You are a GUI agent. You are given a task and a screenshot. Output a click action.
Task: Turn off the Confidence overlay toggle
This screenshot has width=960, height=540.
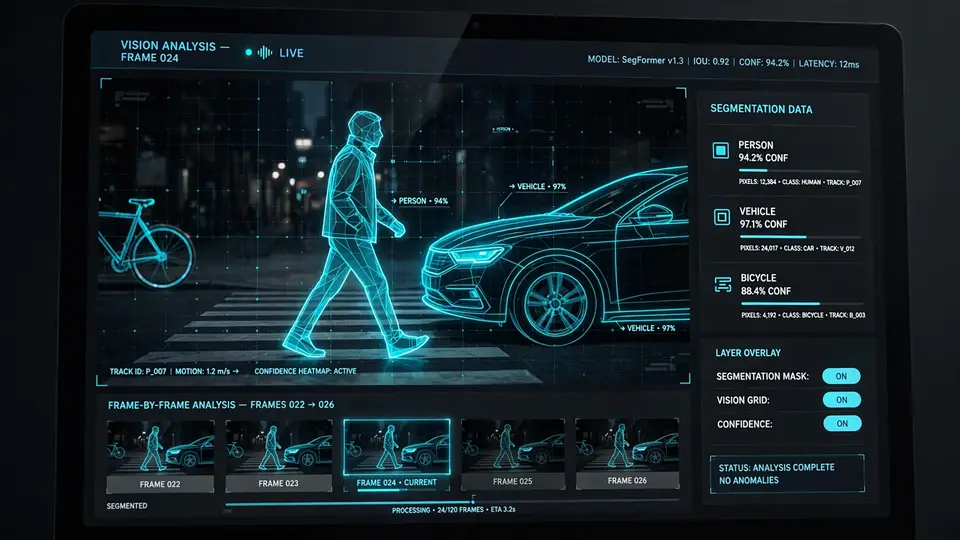pyautogui.click(x=842, y=424)
